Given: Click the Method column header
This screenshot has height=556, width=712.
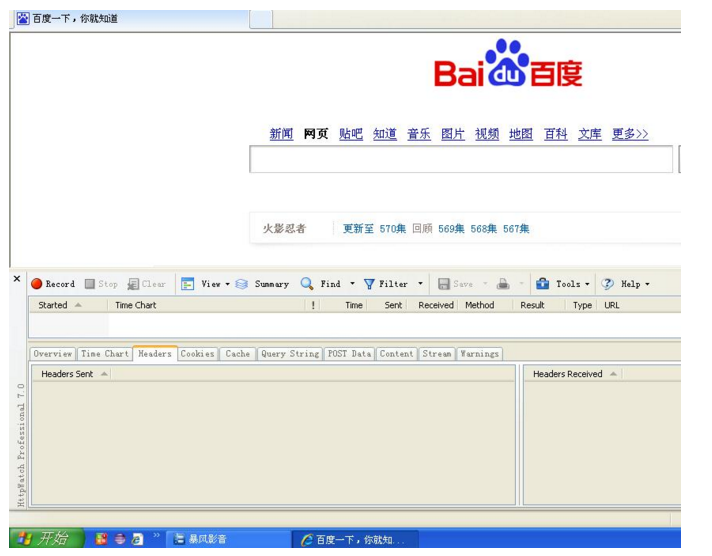Looking at the screenshot, I should [485, 305].
